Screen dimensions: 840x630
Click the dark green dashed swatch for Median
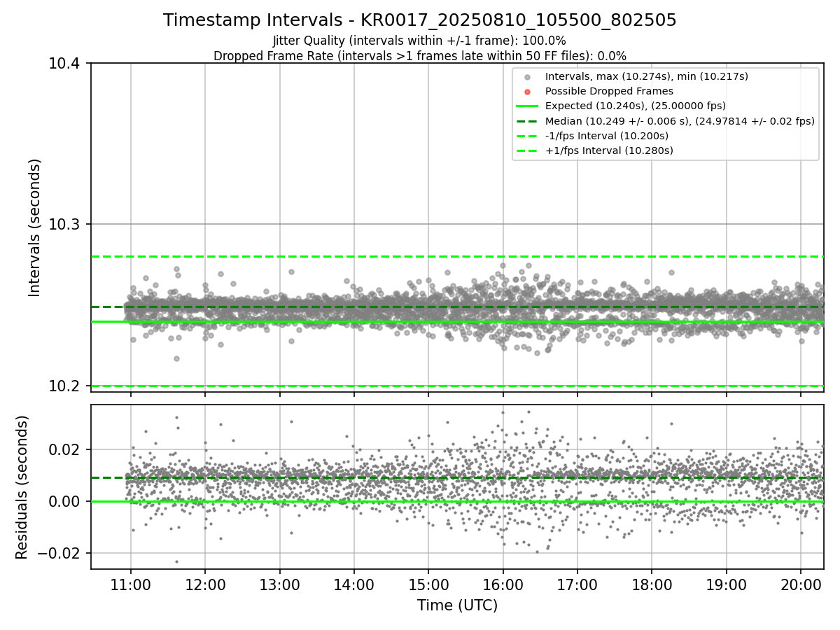tap(527, 121)
